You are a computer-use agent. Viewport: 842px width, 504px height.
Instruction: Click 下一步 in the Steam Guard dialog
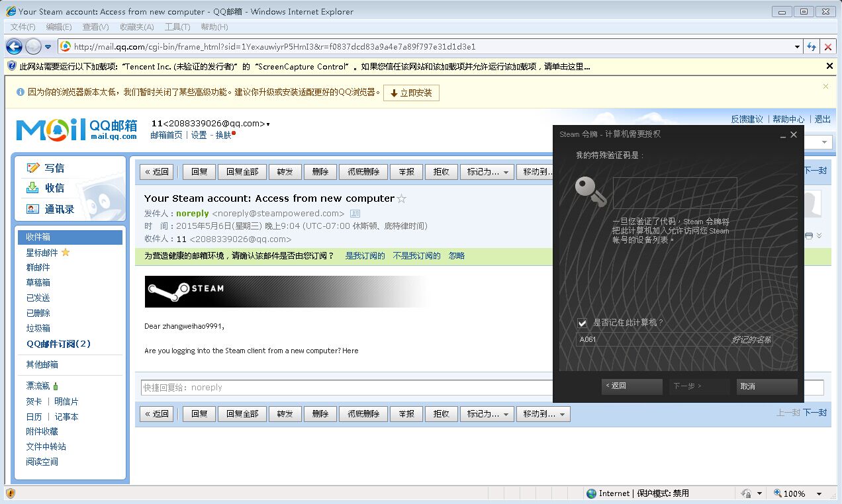tap(698, 386)
